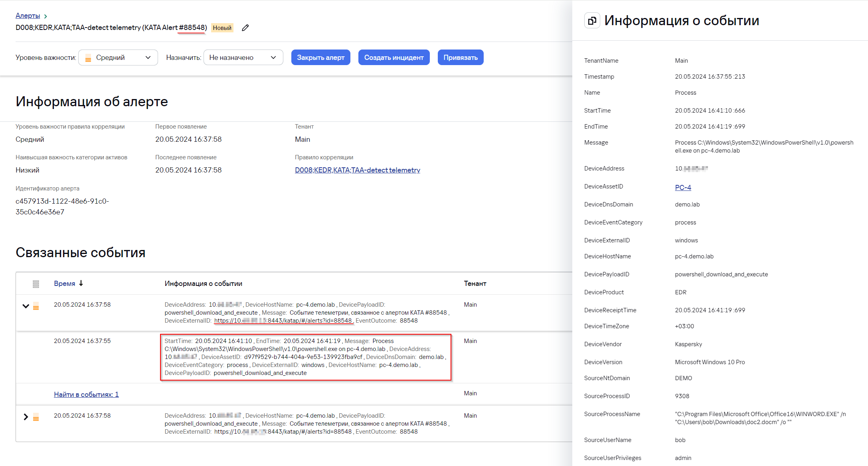Screen dimensions: 868x466
Task: Click the SourceProcessID value 9308
Action: click(682, 396)
